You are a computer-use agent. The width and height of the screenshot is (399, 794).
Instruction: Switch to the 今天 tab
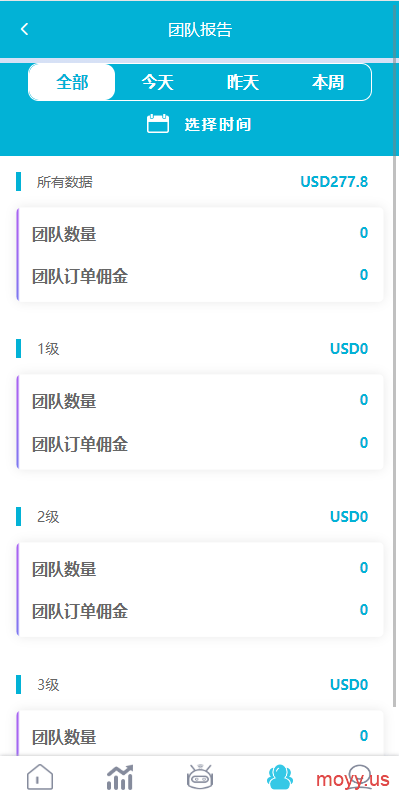coord(157,82)
